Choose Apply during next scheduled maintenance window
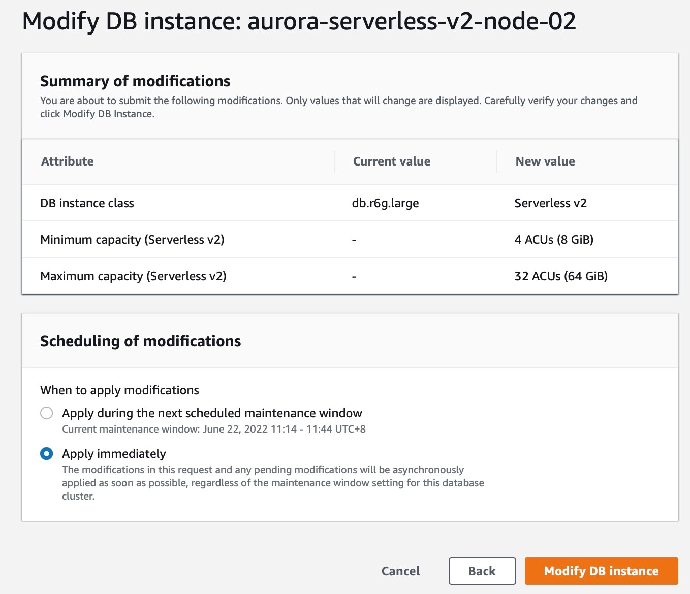Viewport: 690px width, 594px height. click(x=47, y=413)
